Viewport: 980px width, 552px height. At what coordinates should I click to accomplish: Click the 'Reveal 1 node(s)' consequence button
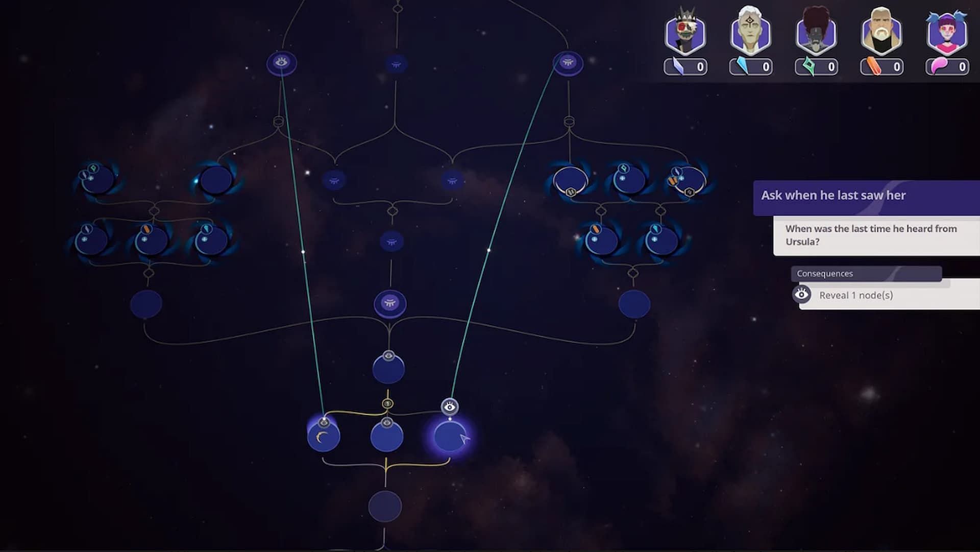pyautogui.click(x=856, y=294)
